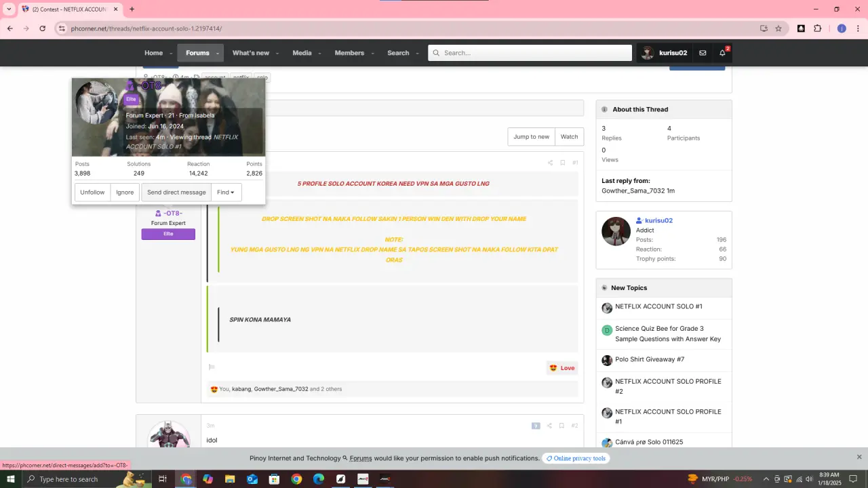Image resolution: width=868 pixels, height=488 pixels.
Task: Open kurisu02 account menu in navbar
Action: click(664, 53)
